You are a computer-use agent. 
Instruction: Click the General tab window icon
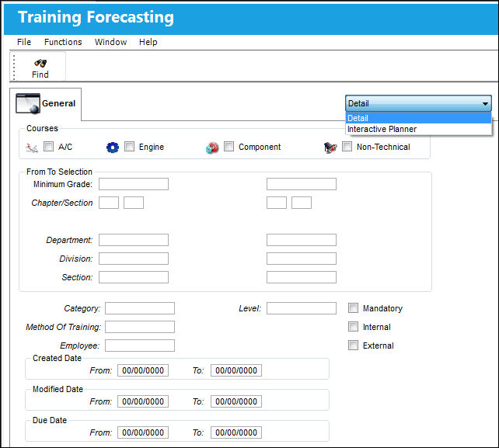pos(28,103)
